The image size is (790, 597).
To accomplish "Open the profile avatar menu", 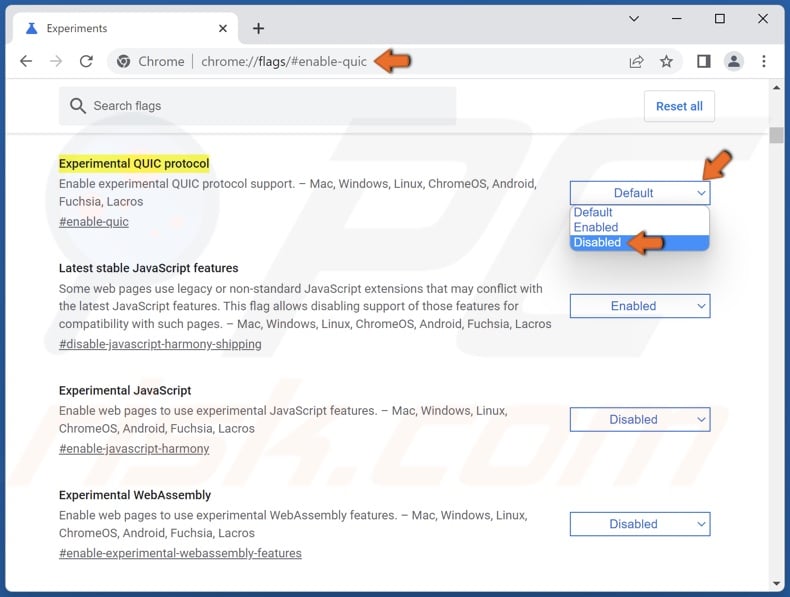I will point(734,61).
